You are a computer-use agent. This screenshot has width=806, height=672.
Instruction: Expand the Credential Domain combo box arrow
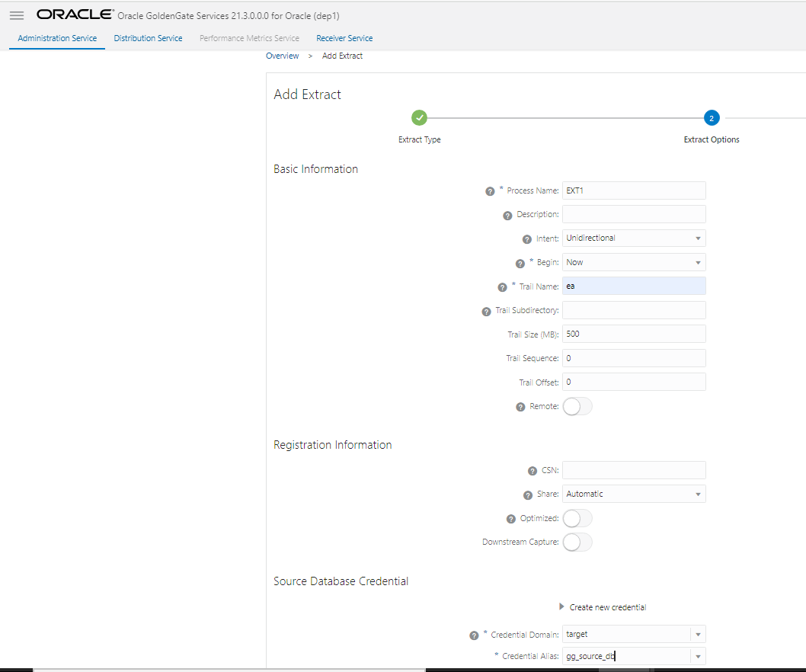[698, 634]
